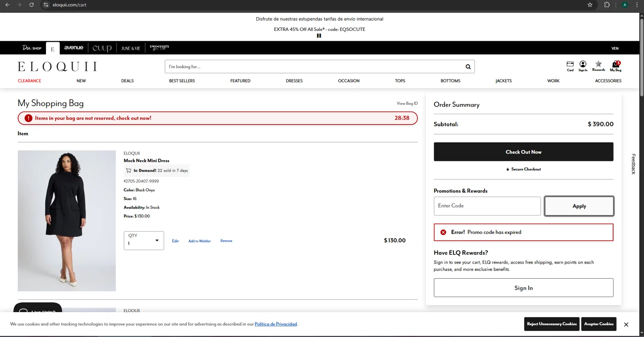Open the OCCASION menu
This screenshot has width=644, height=337.
tap(349, 81)
